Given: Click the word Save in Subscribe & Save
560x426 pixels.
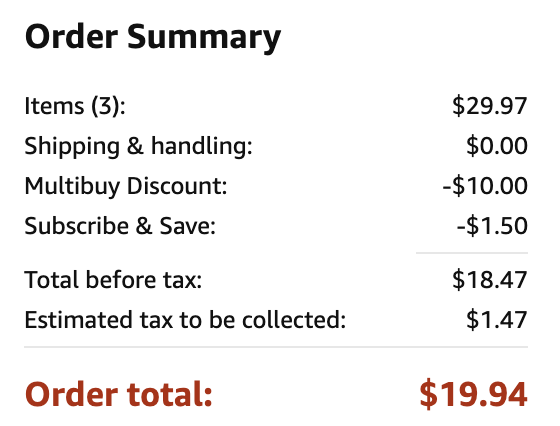Looking at the screenshot, I should click(x=188, y=226).
